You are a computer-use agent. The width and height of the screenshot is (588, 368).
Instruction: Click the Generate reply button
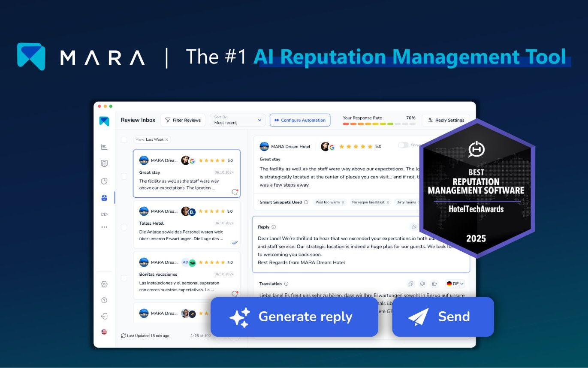[x=294, y=317]
